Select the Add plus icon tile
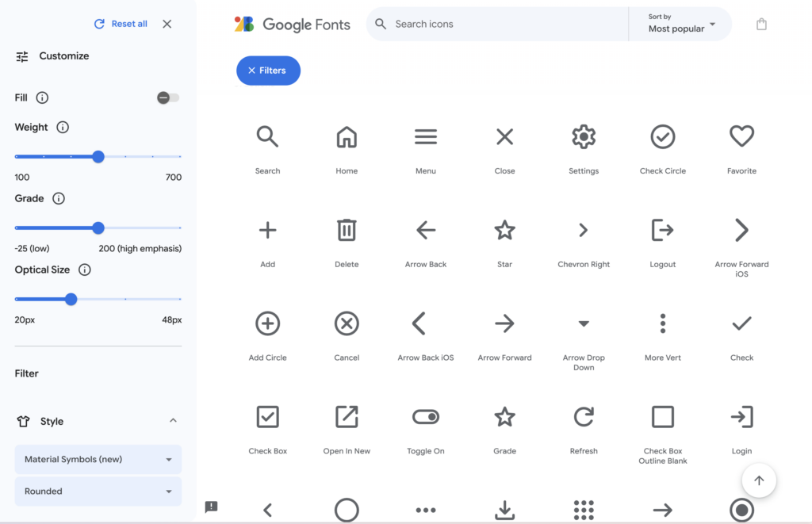This screenshot has width=812, height=524. pos(267,231)
